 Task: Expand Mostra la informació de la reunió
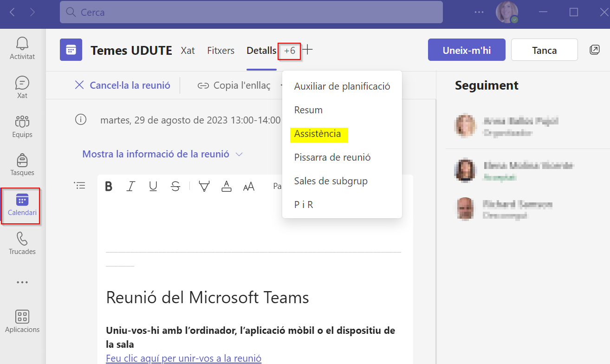coord(162,154)
